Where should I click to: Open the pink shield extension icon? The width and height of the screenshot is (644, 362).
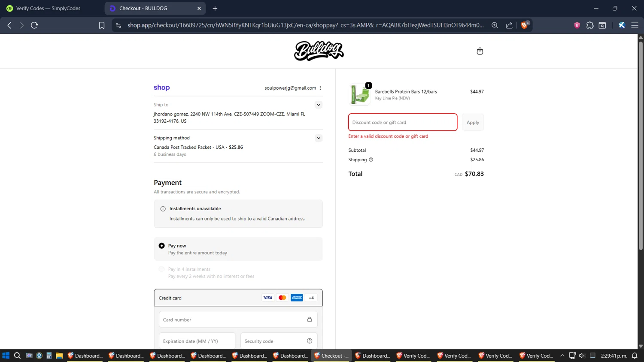pos(577,25)
